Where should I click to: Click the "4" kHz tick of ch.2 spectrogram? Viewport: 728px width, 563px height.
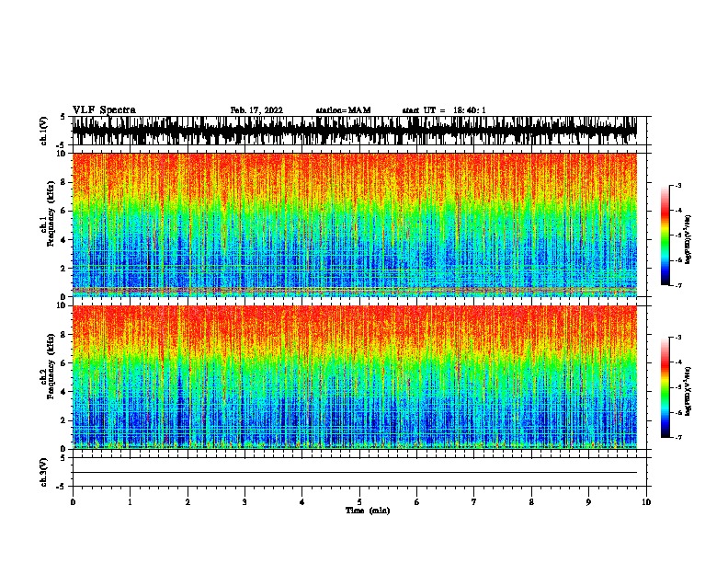pyautogui.click(x=64, y=392)
